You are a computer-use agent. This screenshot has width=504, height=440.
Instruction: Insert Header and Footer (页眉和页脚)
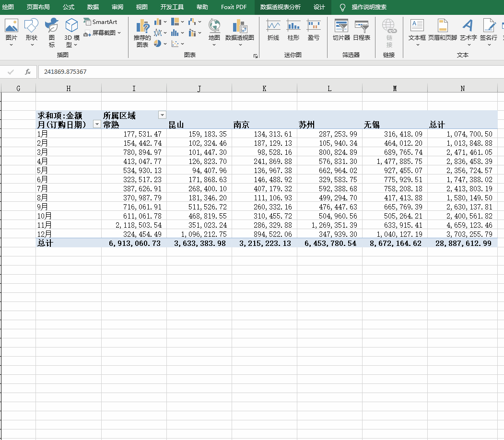click(442, 30)
